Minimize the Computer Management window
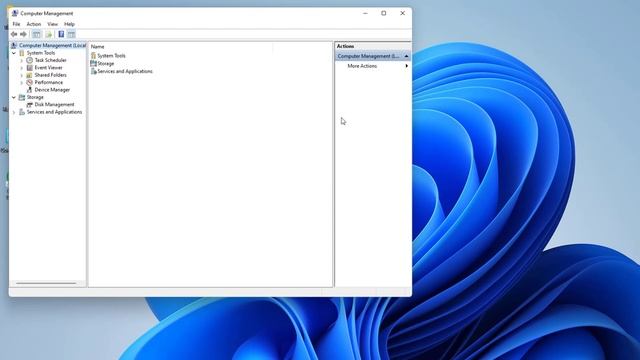Viewport: 640px width, 360px height. 365,13
